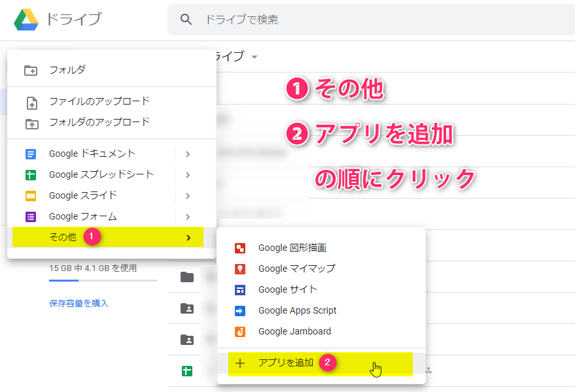Choose アプリを追加
Viewport: 575px width, 392px height.
click(x=321, y=364)
